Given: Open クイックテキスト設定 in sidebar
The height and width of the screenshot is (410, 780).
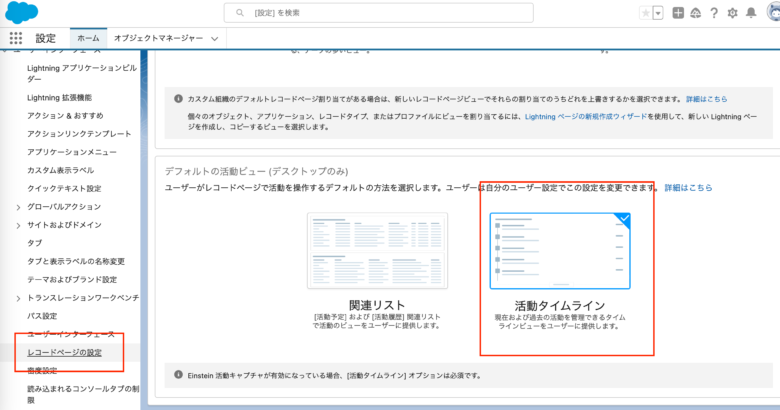Looking at the screenshot, I should [64, 189].
